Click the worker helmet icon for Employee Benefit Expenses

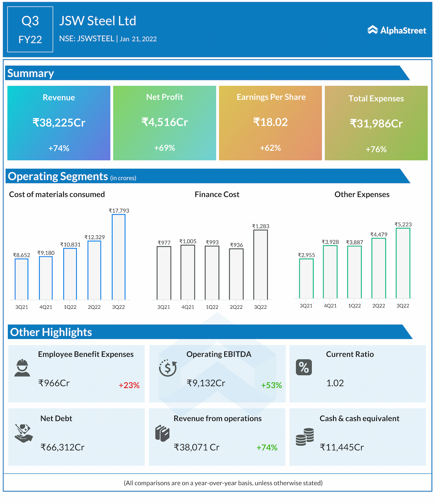[22, 368]
